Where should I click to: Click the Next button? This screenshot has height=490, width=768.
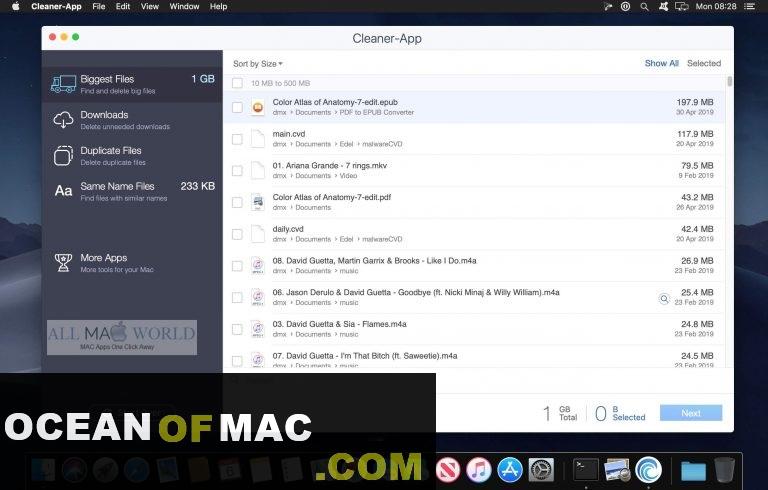tap(691, 413)
